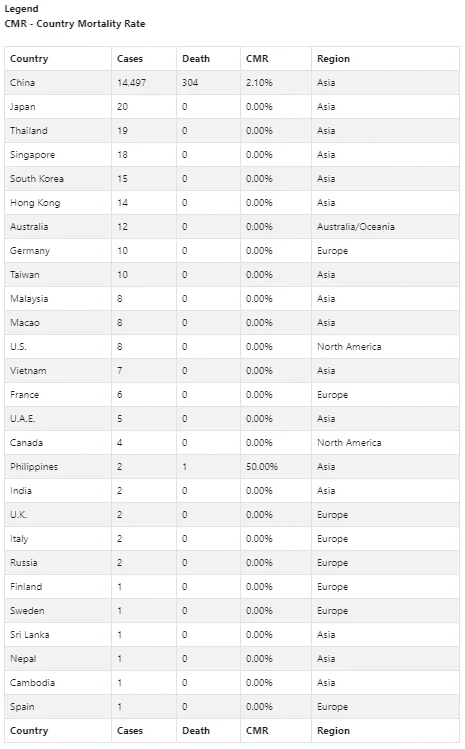Click the Japan country cell
This screenshot has height=749, width=465.
(x=22, y=107)
